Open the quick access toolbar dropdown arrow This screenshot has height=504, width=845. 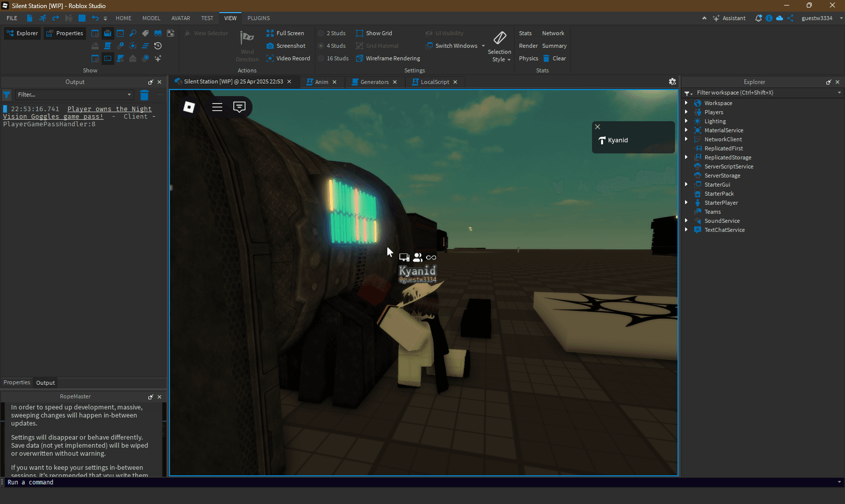coord(106,19)
